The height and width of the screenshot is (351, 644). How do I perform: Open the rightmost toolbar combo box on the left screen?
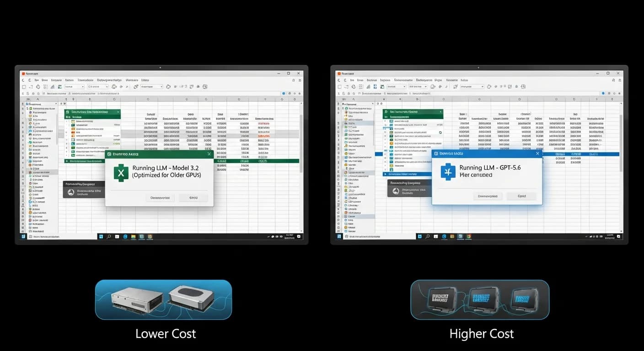click(151, 86)
